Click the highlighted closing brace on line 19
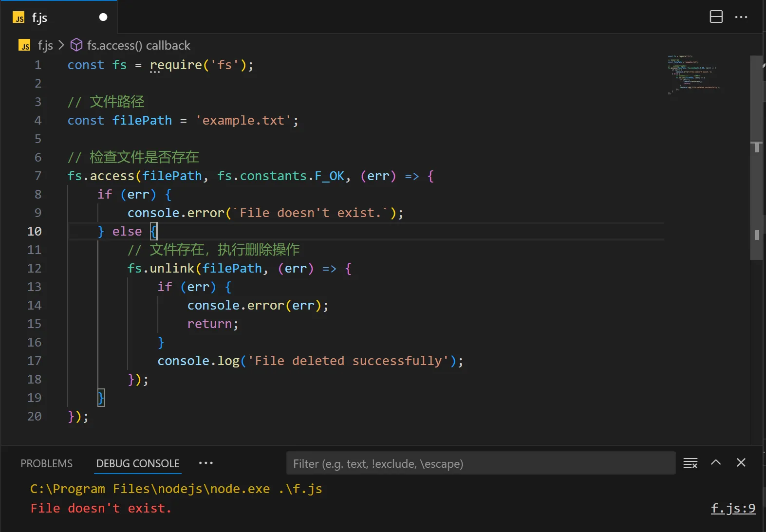 pyautogui.click(x=101, y=398)
